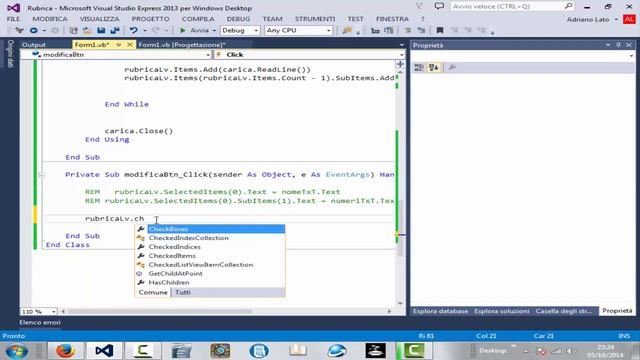Open the Avvia button dropdown arrow
Viewport: 640px width, 360px height.
(x=214, y=31)
